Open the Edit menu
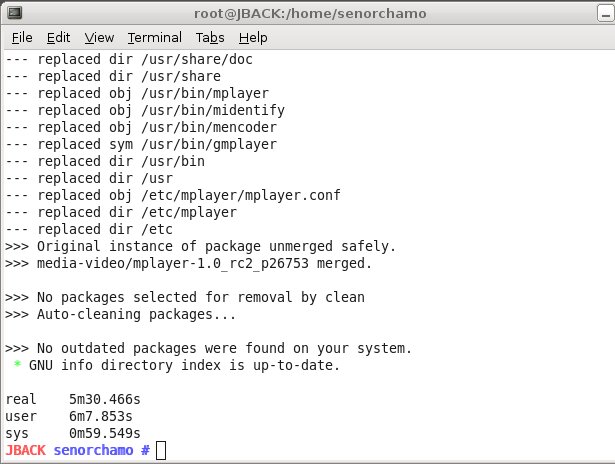The image size is (615, 464). [x=58, y=38]
